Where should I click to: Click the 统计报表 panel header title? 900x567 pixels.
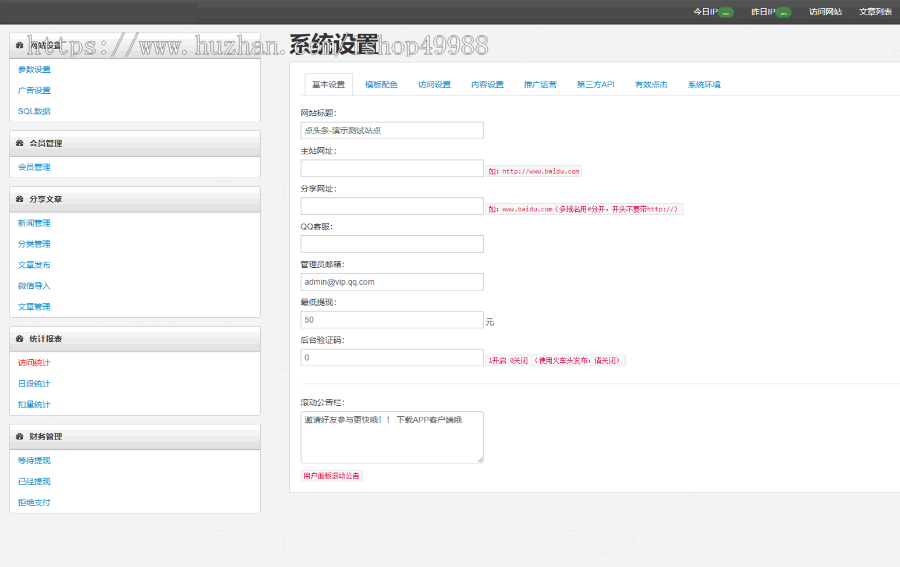click(46, 339)
